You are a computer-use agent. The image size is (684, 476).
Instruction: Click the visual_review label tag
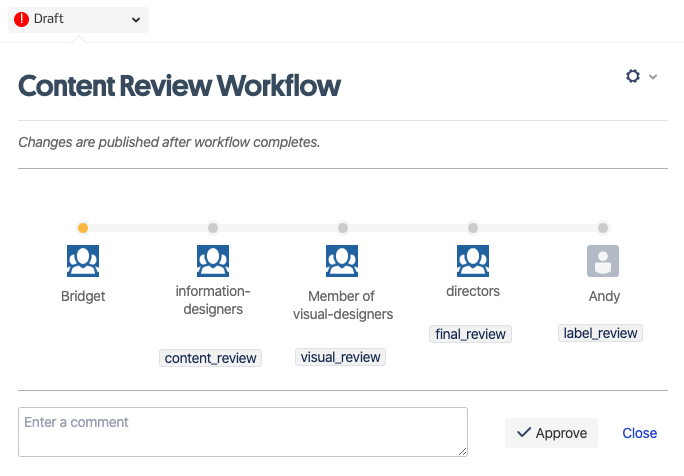tap(341, 357)
